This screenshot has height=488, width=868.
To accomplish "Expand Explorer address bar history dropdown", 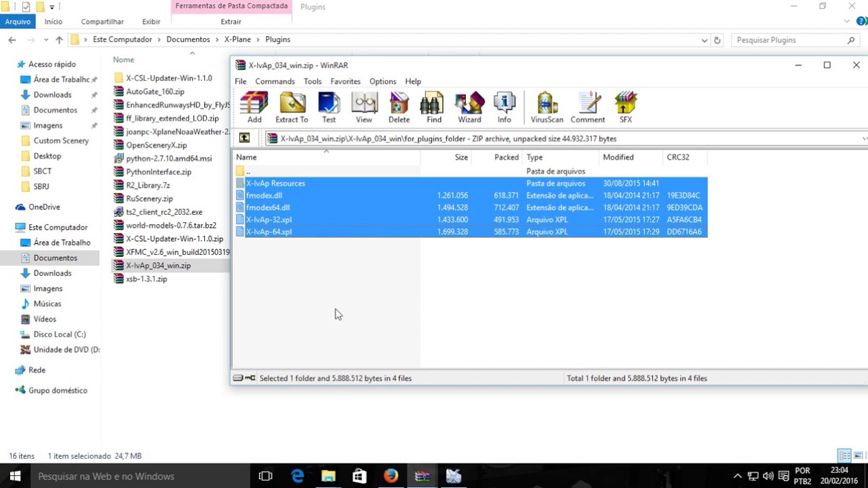I will coord(705,40).
